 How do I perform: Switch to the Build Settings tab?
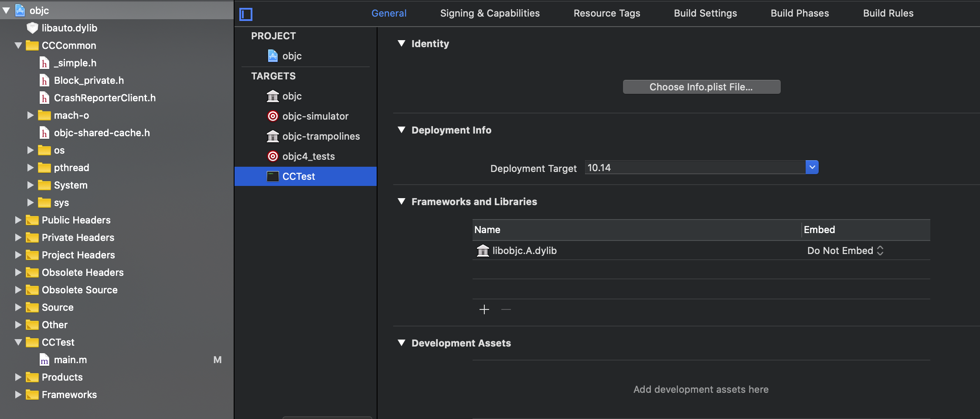tap(705, 13)
